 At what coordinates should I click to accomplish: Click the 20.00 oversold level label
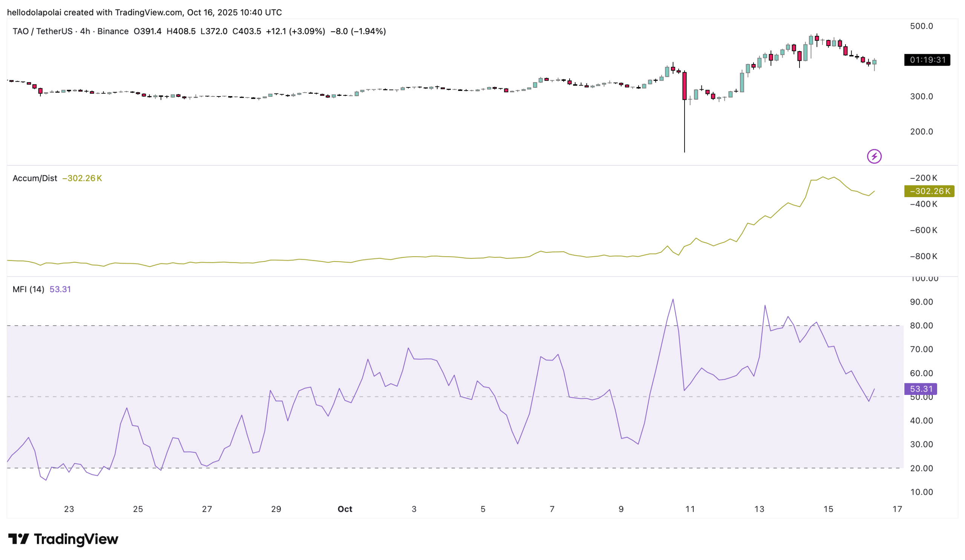click(x=921, y=468)
